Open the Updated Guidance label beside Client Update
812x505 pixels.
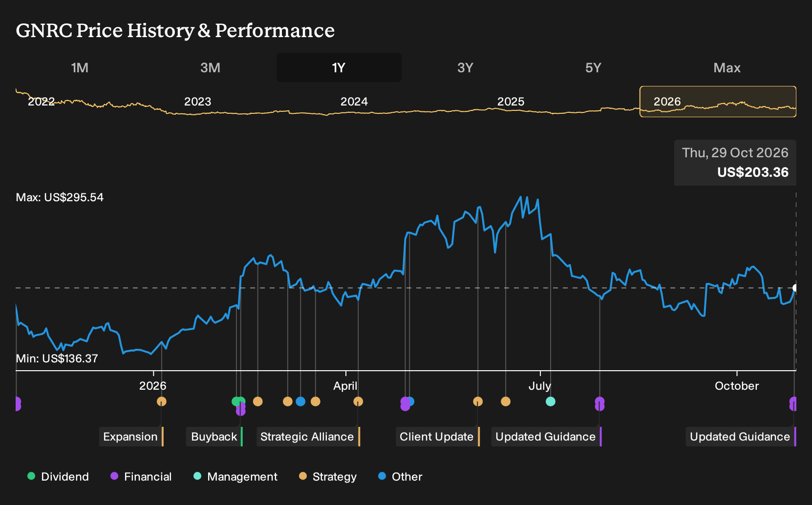click(546, 437)
